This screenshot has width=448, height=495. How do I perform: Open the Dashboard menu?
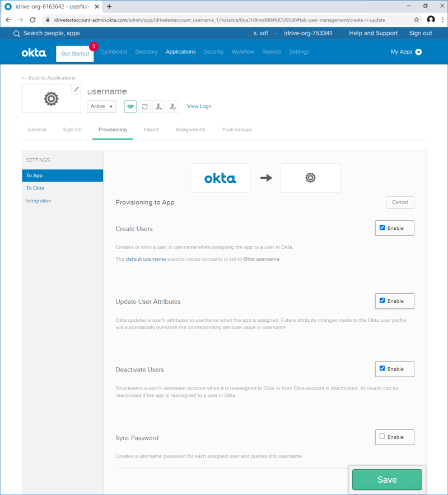(114, 52)
